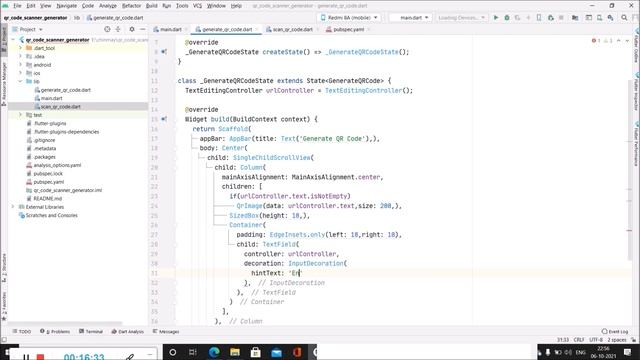640x360 pixels.
Task: Click the red error count indicator
Action: click(596, 40)
